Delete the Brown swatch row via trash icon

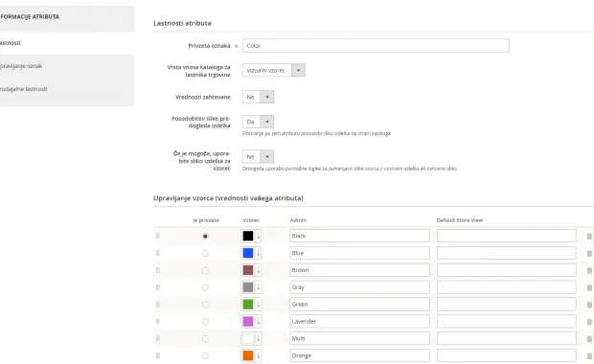point(589,270)
